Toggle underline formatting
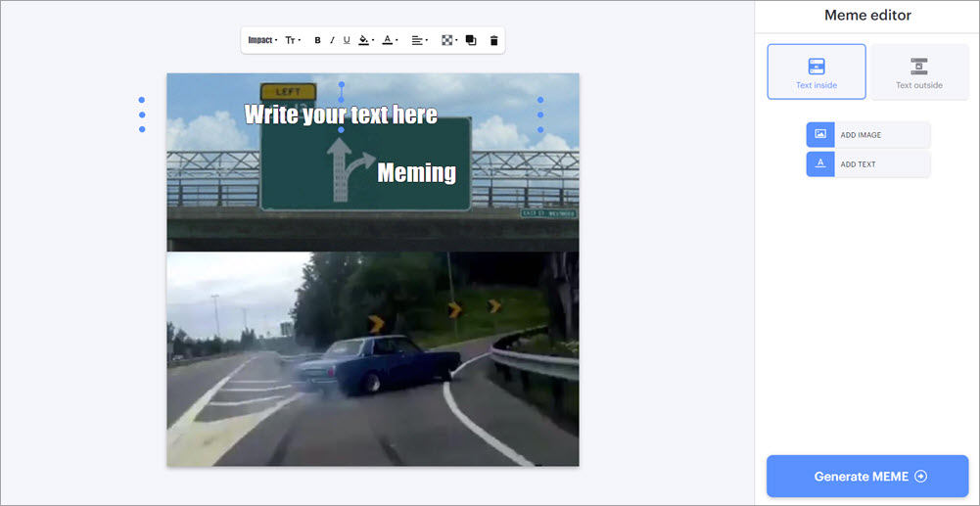 coord(347,40)
